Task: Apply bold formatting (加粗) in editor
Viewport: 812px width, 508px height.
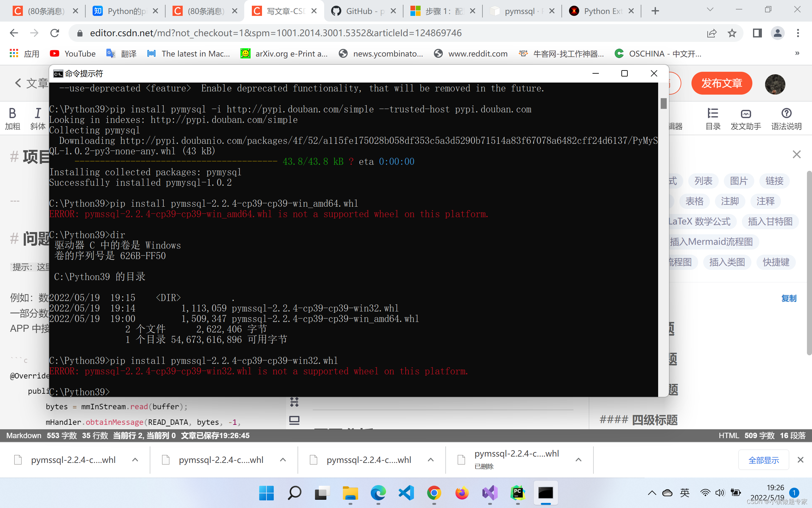Action: click(12, 119)
